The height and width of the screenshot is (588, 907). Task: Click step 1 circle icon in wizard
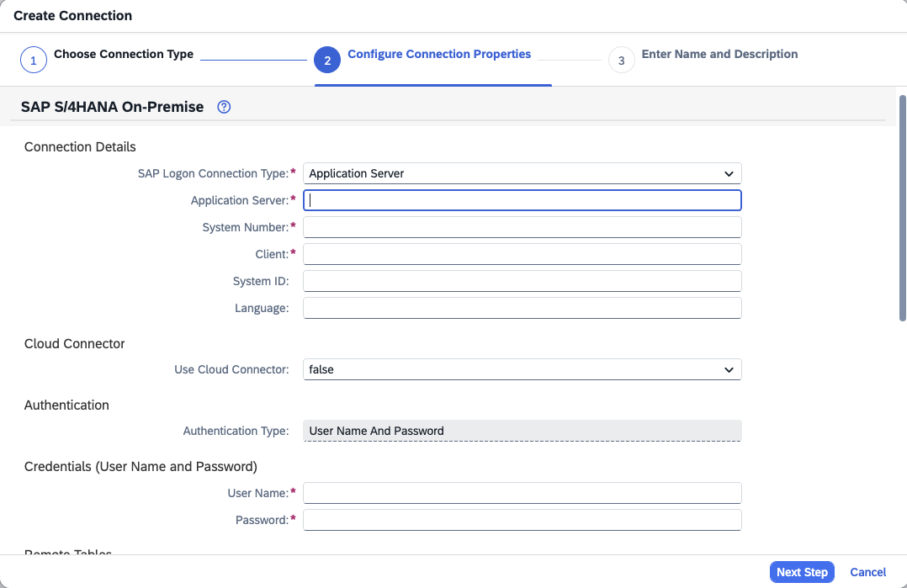(33, 61)
